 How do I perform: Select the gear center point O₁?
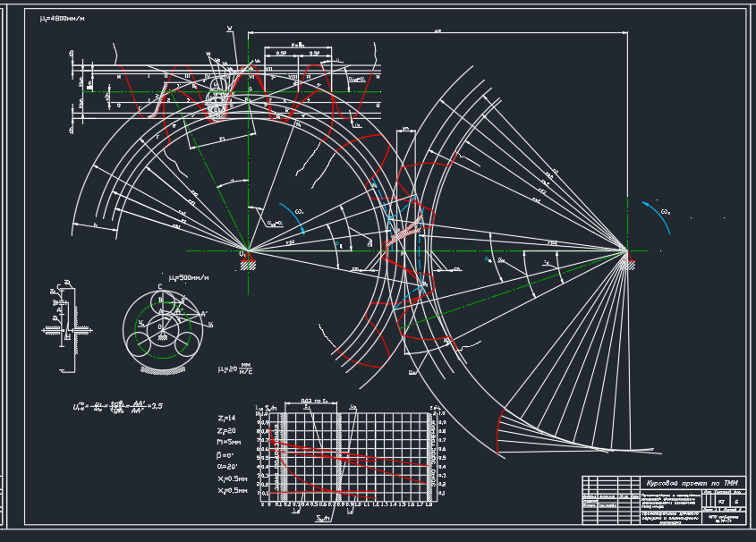click(x=248, y=251)
